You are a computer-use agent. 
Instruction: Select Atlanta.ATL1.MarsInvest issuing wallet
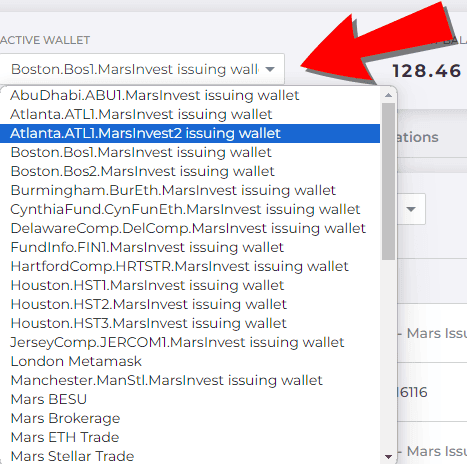(x=190, y=114)
